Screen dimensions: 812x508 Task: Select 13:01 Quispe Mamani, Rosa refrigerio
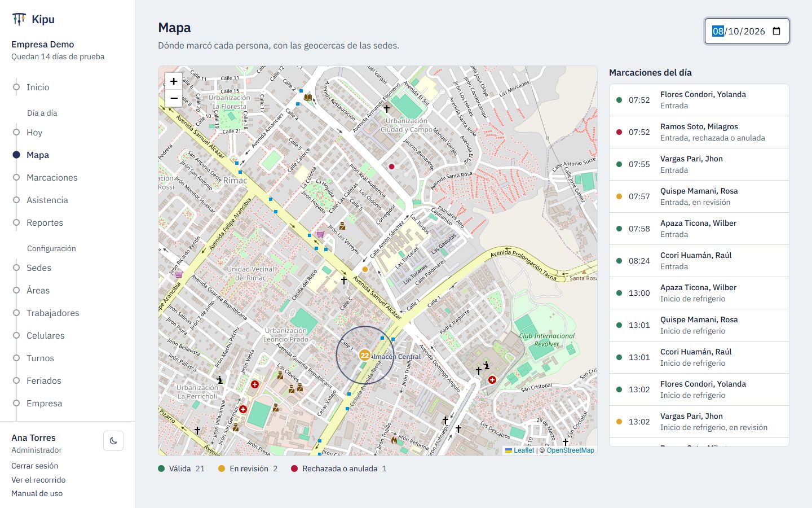point(699,325)
